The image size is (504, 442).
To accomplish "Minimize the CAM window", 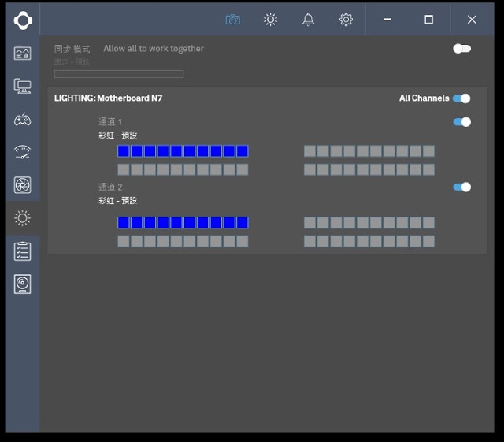I will click(x=387, y=20).
